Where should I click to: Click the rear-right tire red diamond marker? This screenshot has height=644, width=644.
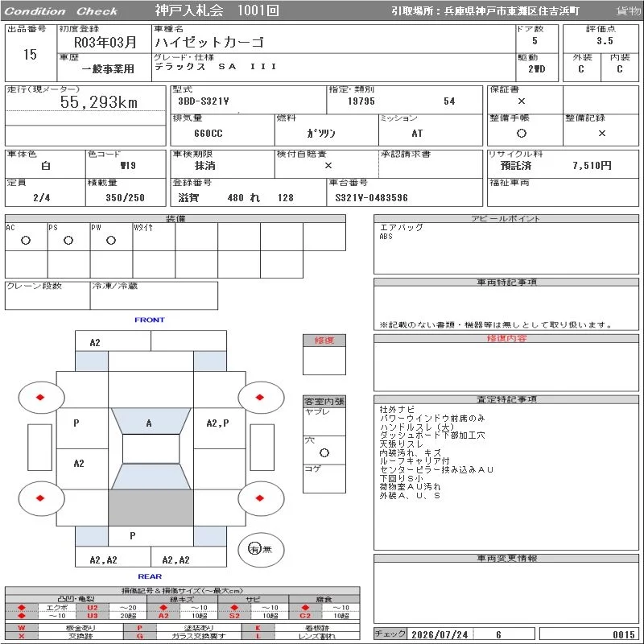[x=259, y=498]
